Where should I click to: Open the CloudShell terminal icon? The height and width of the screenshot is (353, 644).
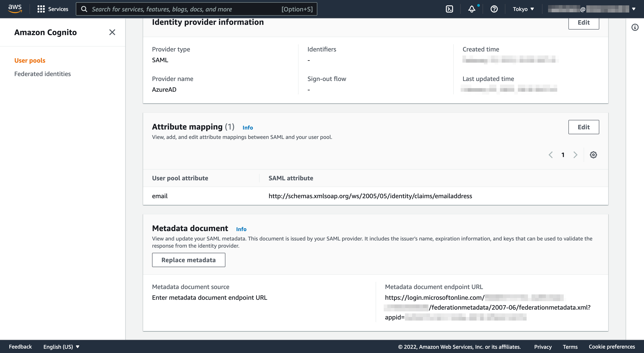point(449,9)
